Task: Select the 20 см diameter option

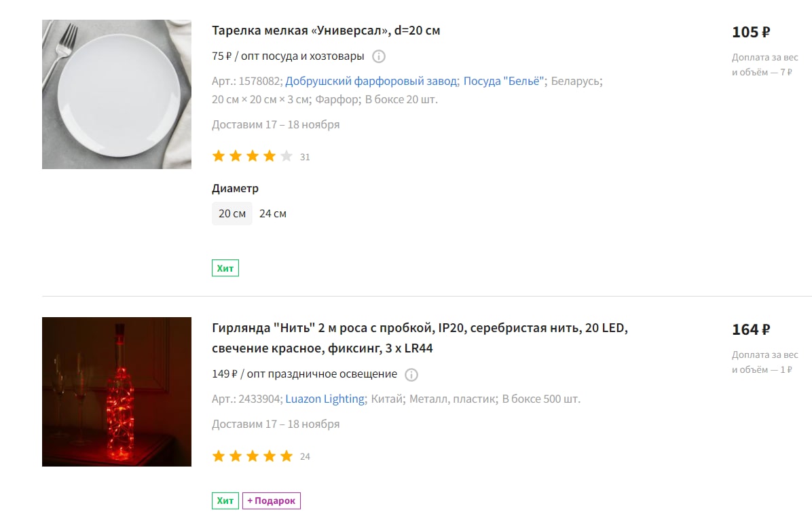Action: [232, 213]
